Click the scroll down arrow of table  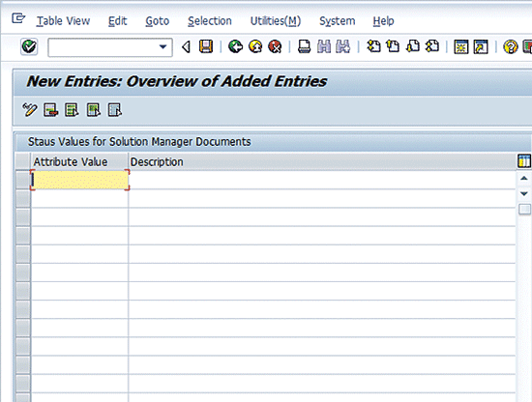coord(524,193)
